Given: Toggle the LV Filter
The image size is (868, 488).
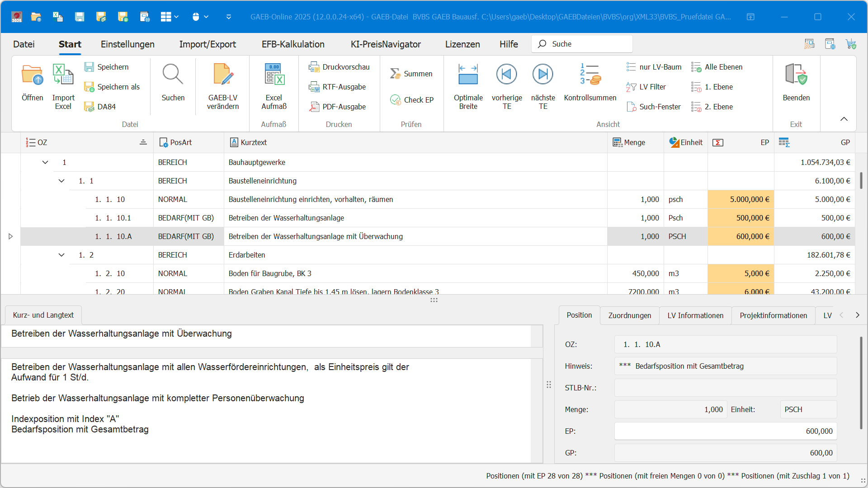Looking at the screenshot, I should 646,87.
